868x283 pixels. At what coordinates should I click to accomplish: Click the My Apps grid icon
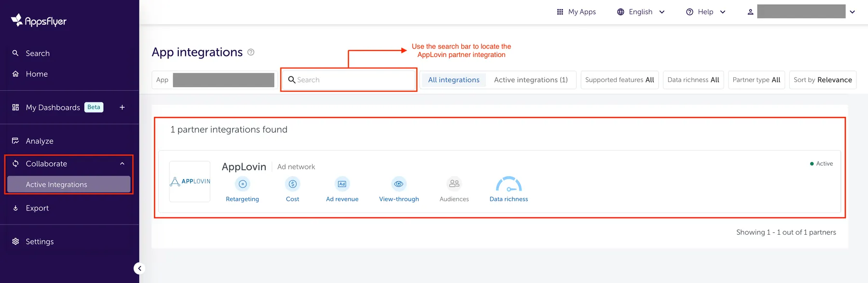tap(560, 12)
